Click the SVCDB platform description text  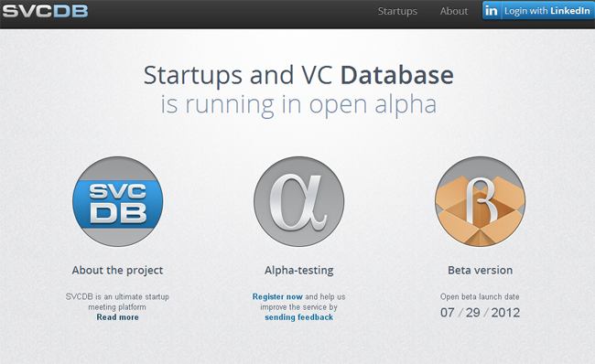pos(117,302)
